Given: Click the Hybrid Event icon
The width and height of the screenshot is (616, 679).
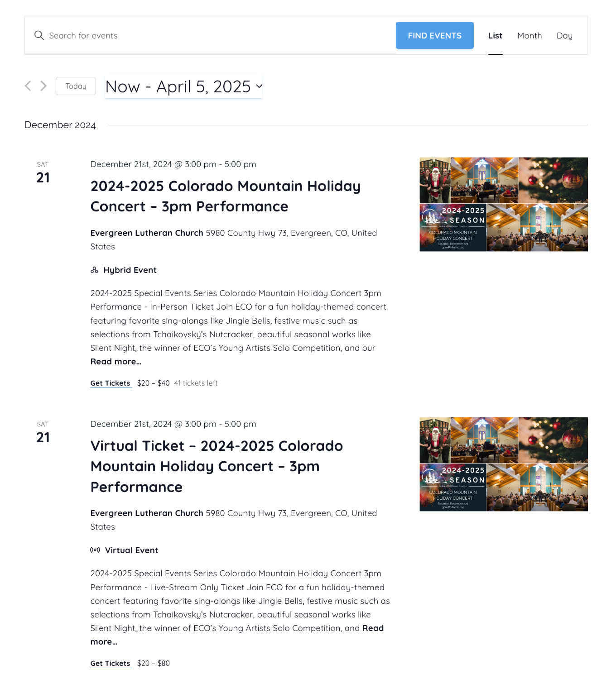Looking at the screenshot, I should (x=94, y=270).
